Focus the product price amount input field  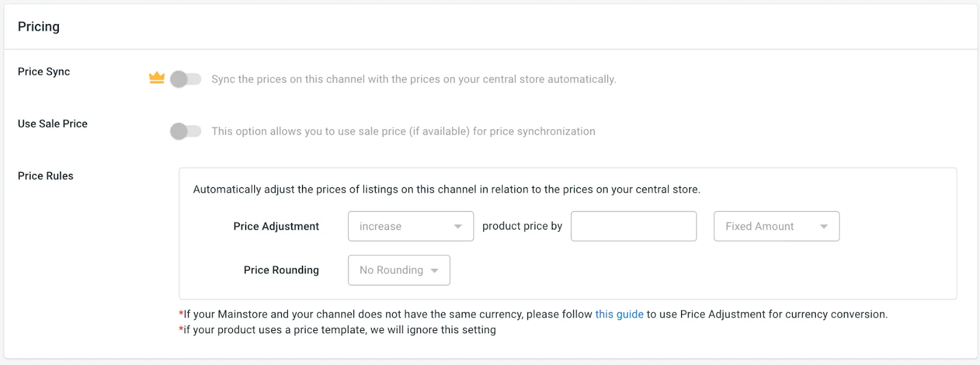(633, 226)
